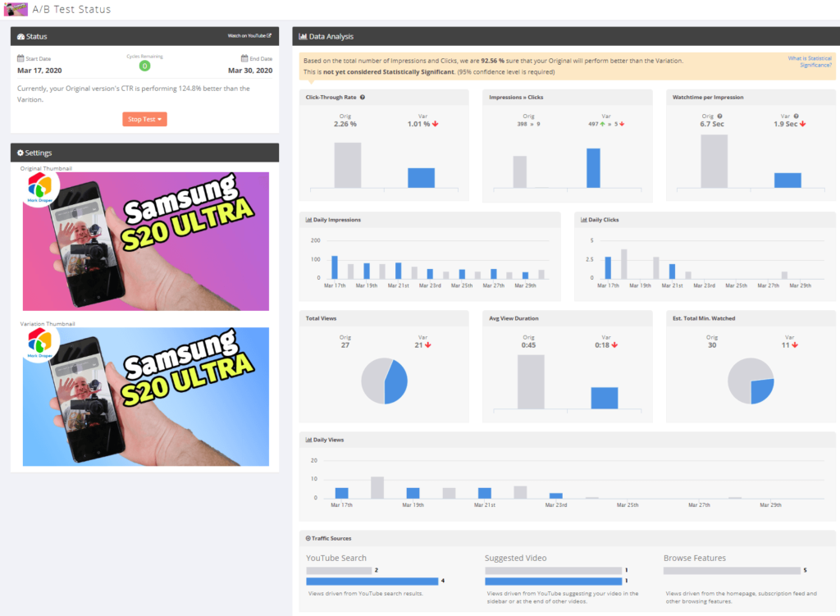
Task: Select the Variation Thumbnail image
Action: tap(146, 396)
